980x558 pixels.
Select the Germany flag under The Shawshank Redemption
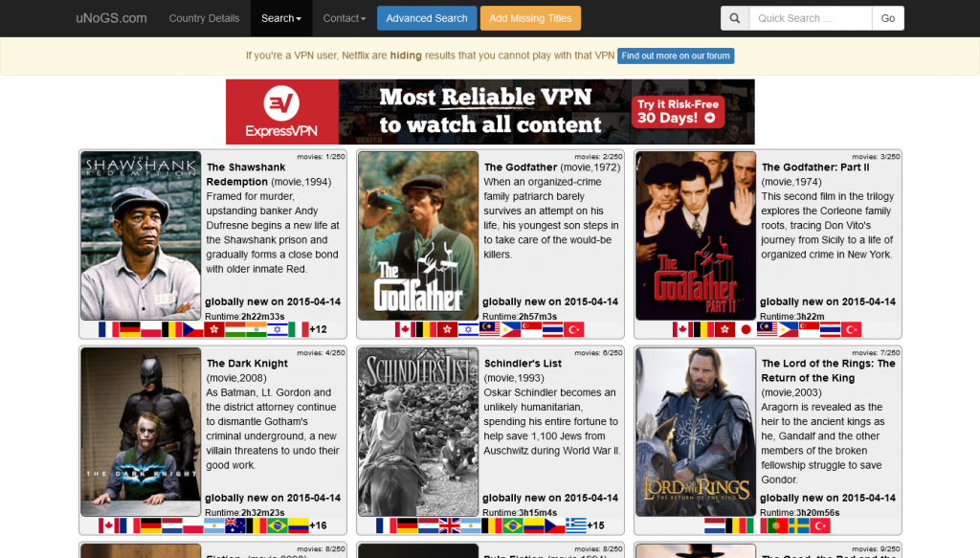(x=130, y=329)
